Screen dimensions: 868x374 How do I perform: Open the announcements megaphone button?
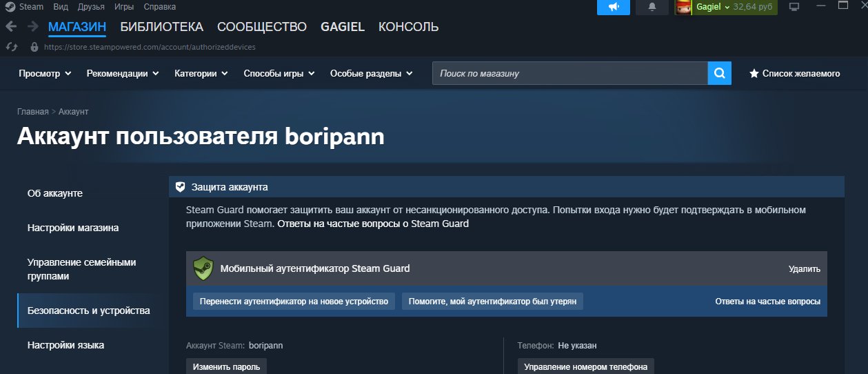point(614,7)
